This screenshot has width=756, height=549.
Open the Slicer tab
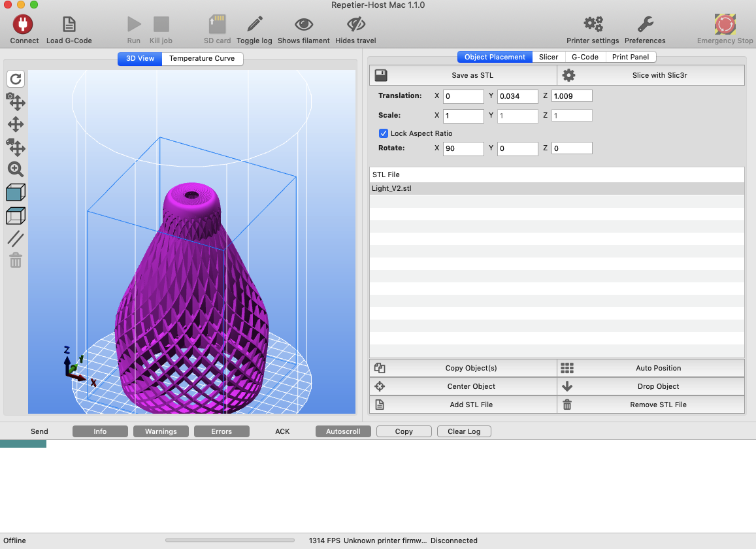click(549, 57)
